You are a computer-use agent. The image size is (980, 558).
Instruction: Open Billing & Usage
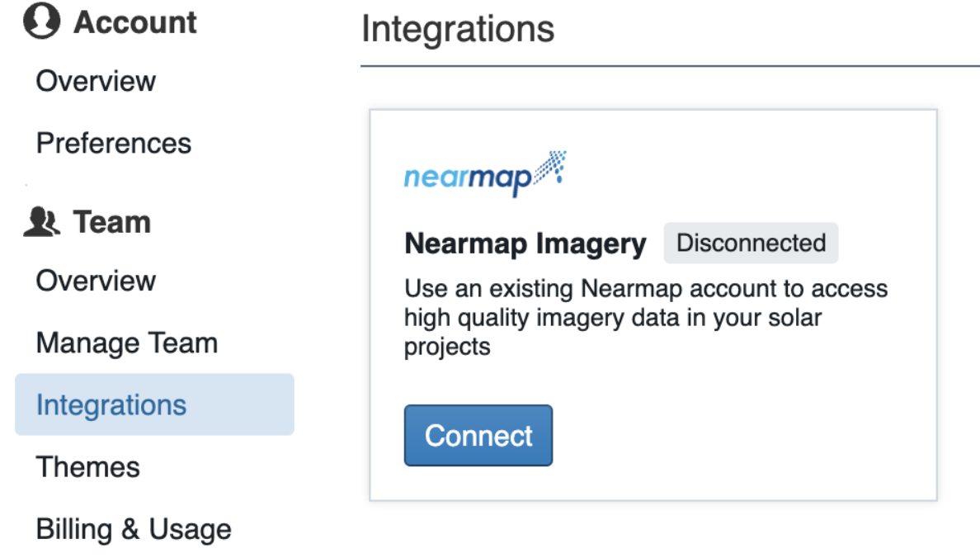point(134,529)
